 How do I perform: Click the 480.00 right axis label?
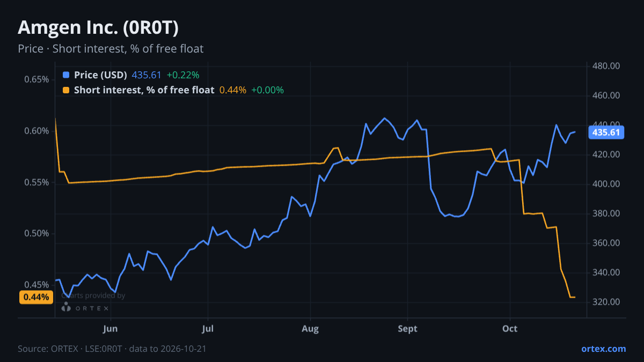pos(606,66)
